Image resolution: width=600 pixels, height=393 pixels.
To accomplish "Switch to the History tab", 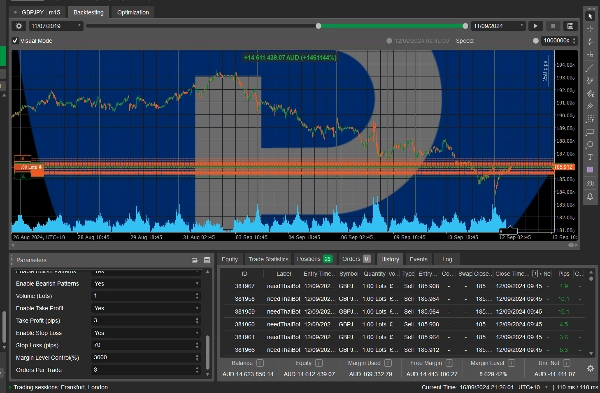I will (x=390, y=259).
